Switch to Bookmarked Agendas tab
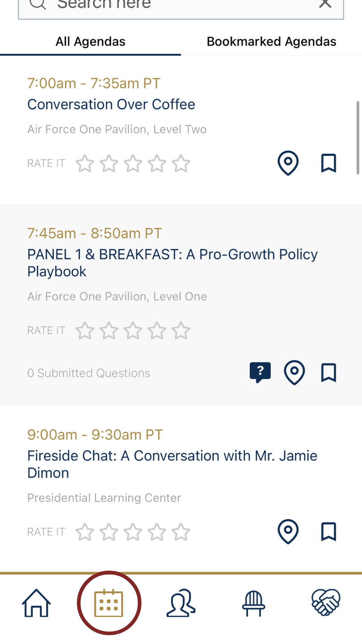The height and width of the screenshot is (644, 362). click(271, 42)
